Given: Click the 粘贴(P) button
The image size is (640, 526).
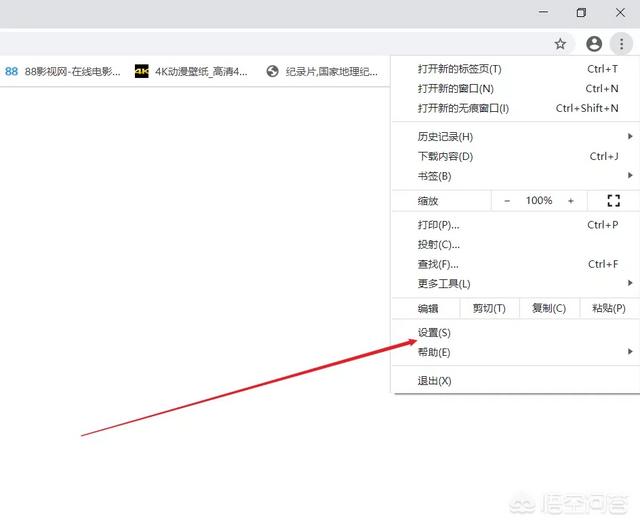Looking at the screenshot, I should (x=608, y=309).
